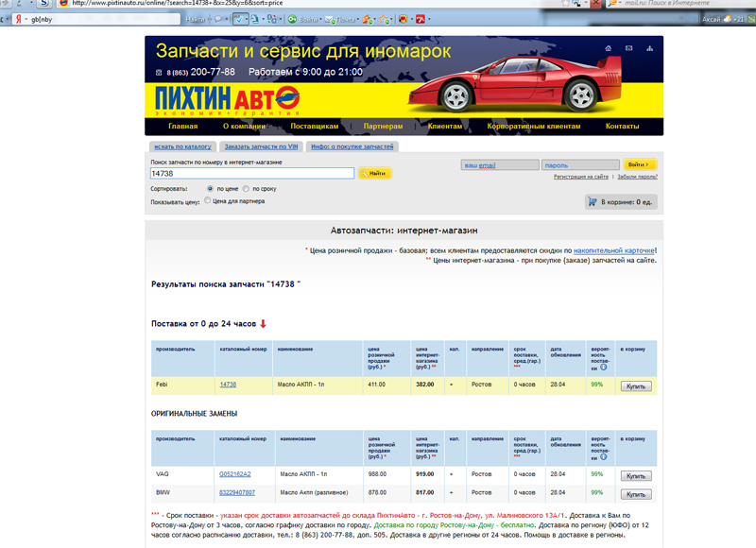Switch to the catalog search tab
Viewport: 756px width, 548px height.
tap(182, 146)
